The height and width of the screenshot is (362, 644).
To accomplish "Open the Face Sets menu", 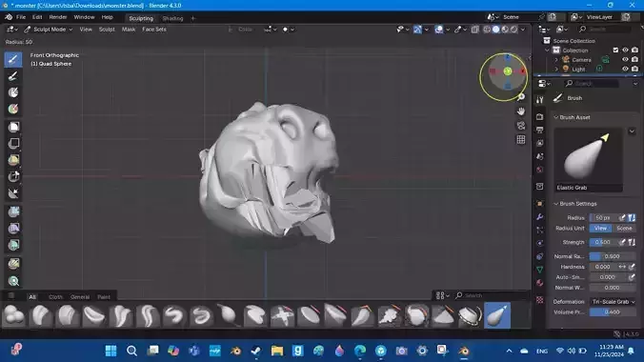I will pos(154,30).
